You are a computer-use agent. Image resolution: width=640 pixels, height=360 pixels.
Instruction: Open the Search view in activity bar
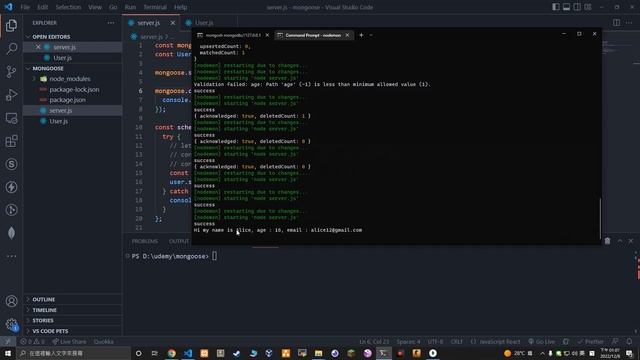tap(11, 49)
